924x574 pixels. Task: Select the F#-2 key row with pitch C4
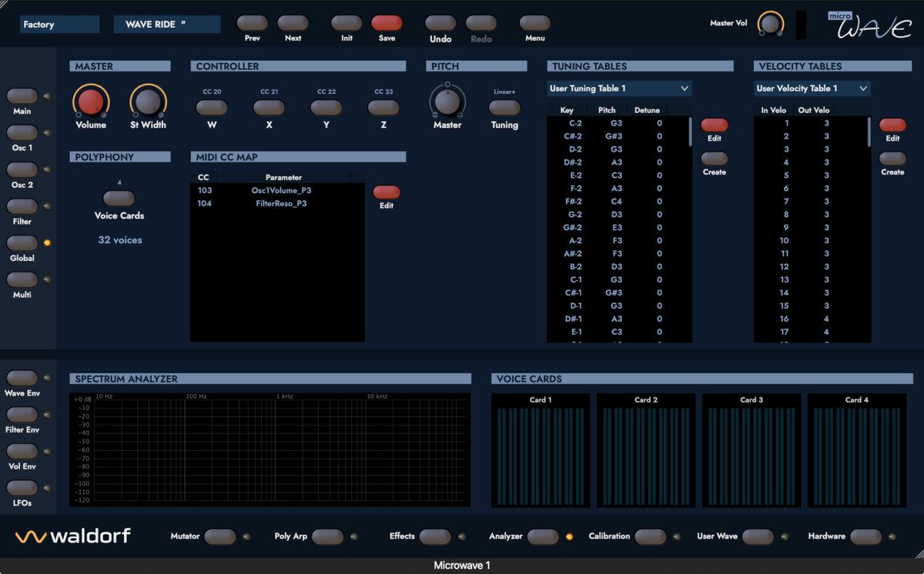(x=618, y=202)
